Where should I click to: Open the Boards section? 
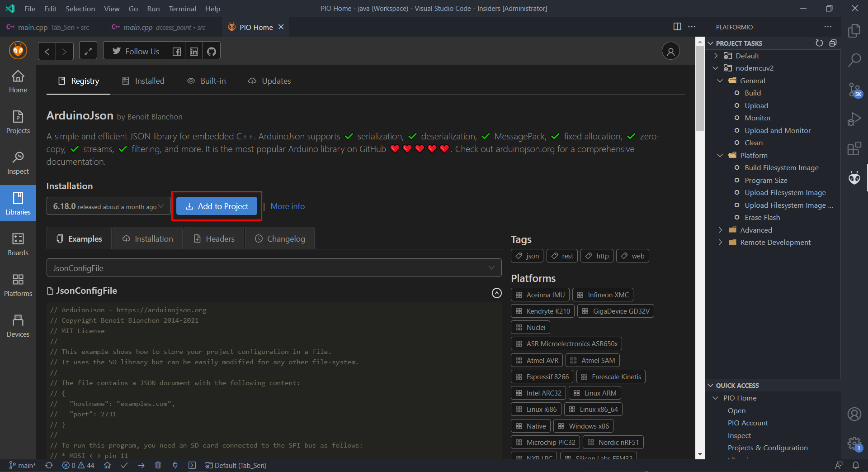coord(18,244)
